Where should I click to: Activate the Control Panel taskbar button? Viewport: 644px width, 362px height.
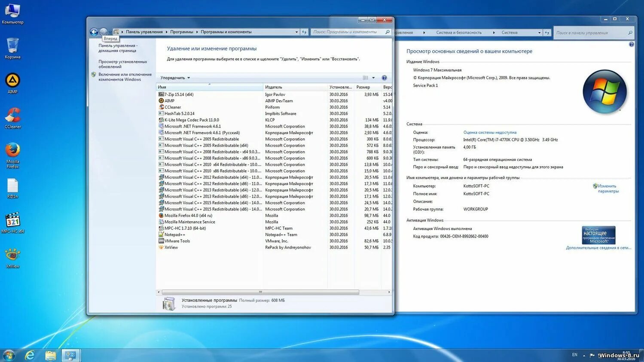70,355
